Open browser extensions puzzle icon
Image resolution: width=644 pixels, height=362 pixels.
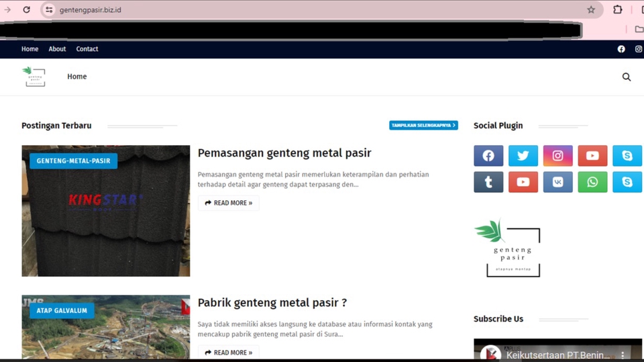coord(617,9)
